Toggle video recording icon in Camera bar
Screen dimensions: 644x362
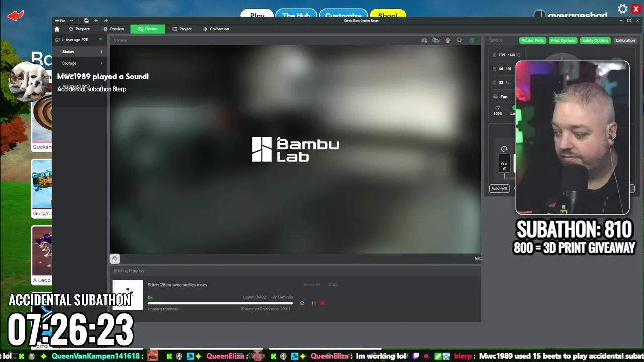(x=448, y=40)
